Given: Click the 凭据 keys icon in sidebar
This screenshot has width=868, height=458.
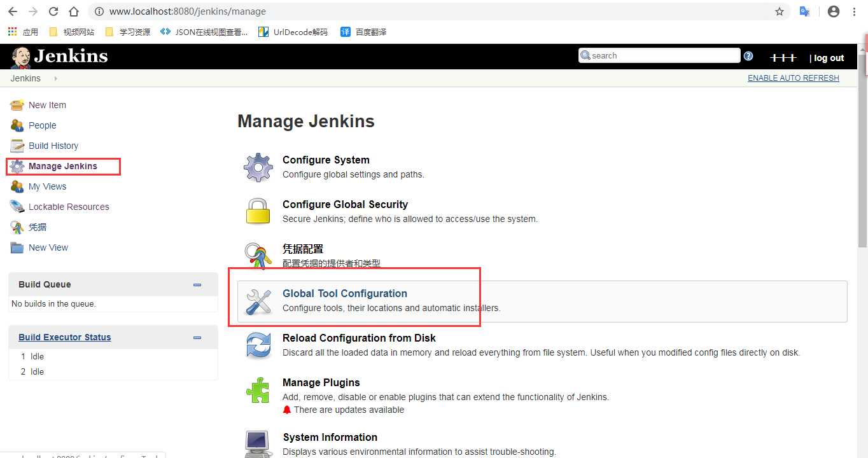Looking at the screenshot, I should [17, 227].
